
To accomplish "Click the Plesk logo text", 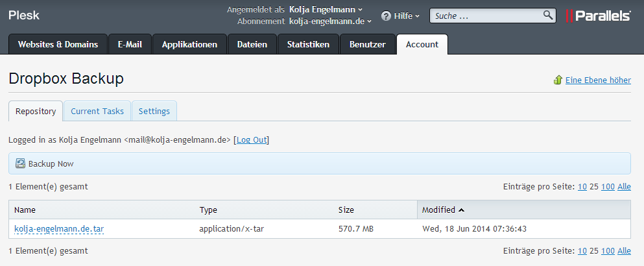I will point(24,16).
